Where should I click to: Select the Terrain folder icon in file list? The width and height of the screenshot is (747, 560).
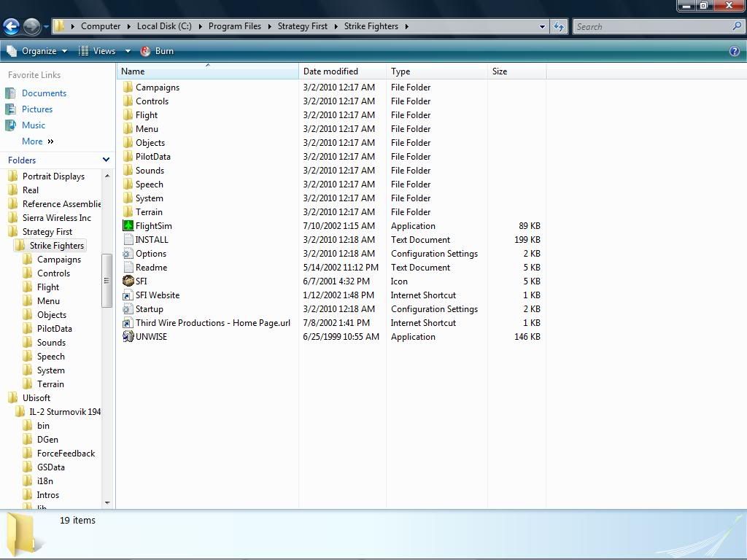(128, 212)
